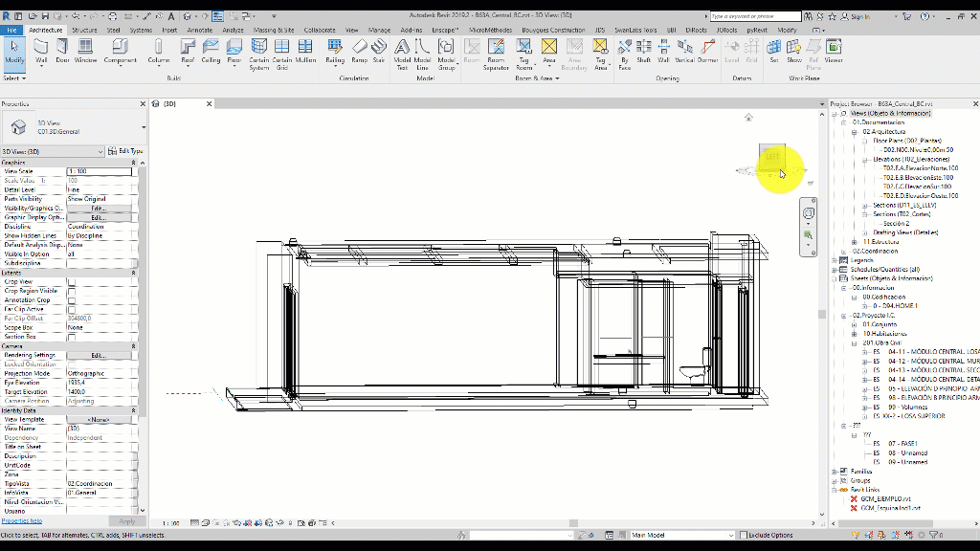980x551 pixels.
Task: Click the Room Separator tool
Action: (496, 55)
